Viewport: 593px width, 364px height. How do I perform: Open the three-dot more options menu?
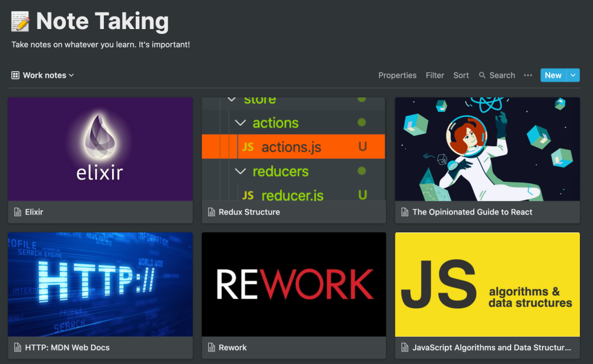pos(528,75)
